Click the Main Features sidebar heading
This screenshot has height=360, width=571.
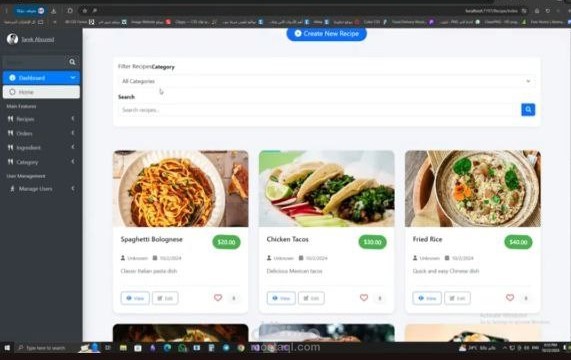click(21, 106)
